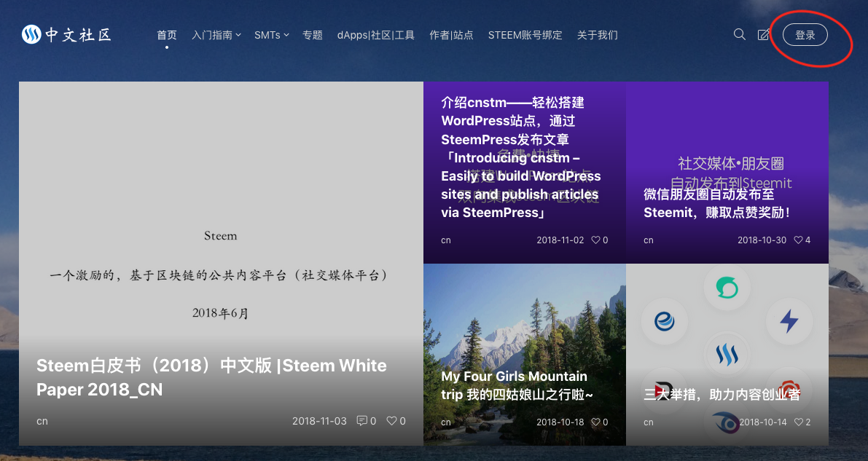The height and width of the screenshot is (461, 868).
Task: Go to the 首页 menu item
Action: (x=167, y=35)
